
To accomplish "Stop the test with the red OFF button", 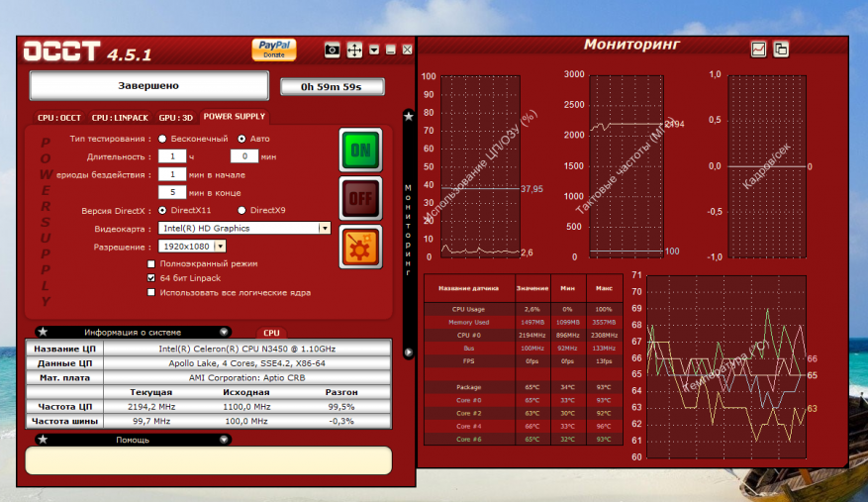I will pyautogui.click(x=360, y=198).
